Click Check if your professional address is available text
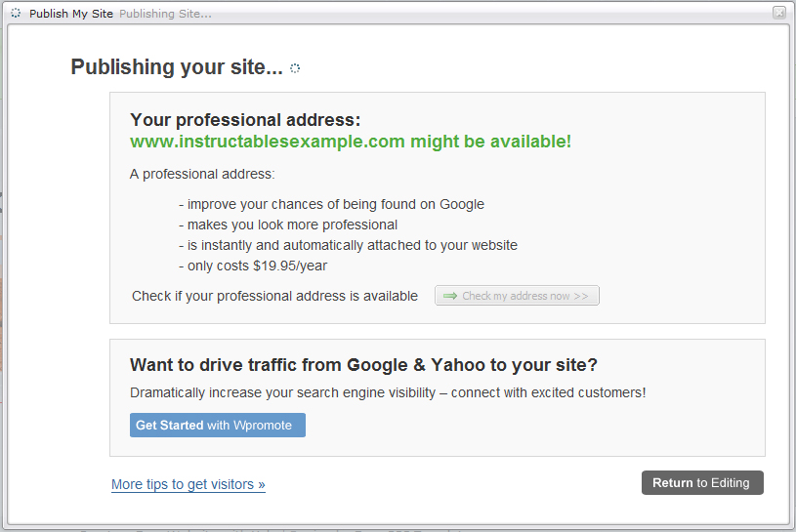The image size is (796, 532). (x=274, y=296)
